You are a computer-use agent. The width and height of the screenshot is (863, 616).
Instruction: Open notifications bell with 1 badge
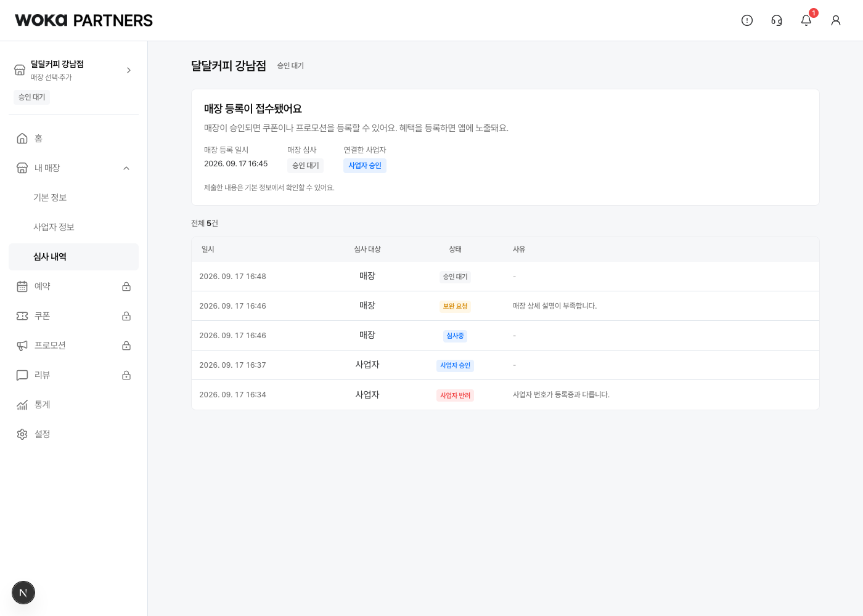806,20
